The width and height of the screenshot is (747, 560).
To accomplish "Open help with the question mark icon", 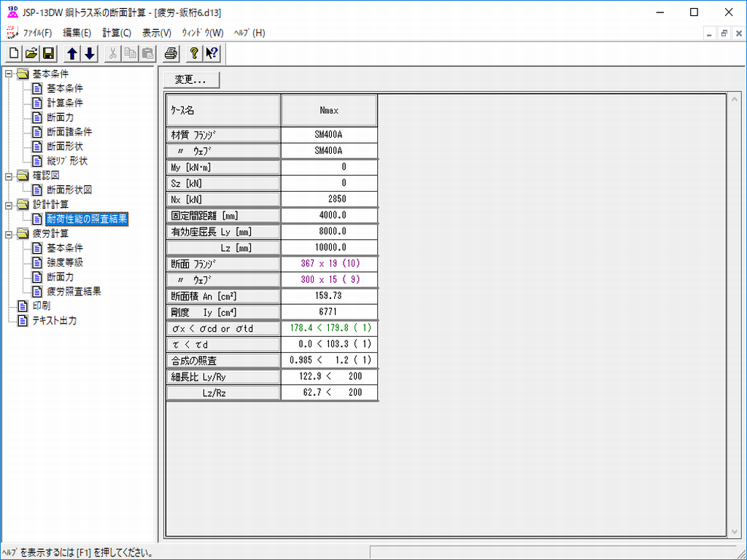I will [x=194, y=53].
